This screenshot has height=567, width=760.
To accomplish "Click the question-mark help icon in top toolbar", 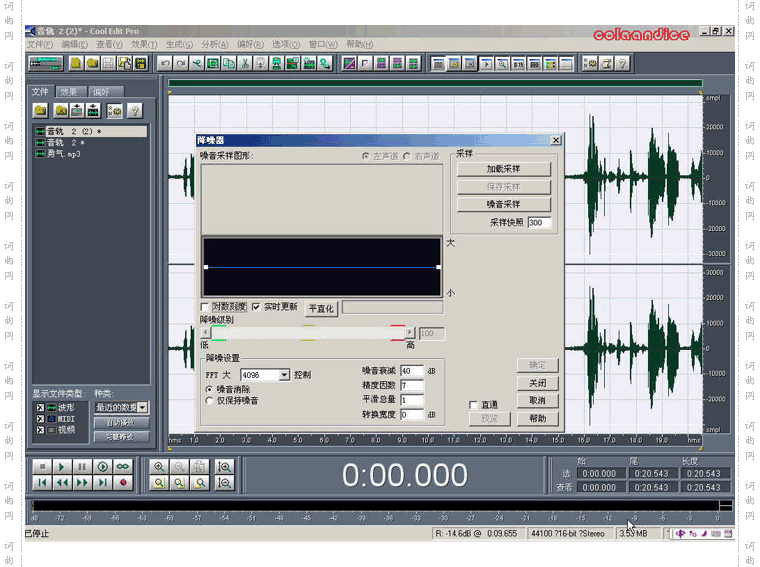I will (622, 63).
